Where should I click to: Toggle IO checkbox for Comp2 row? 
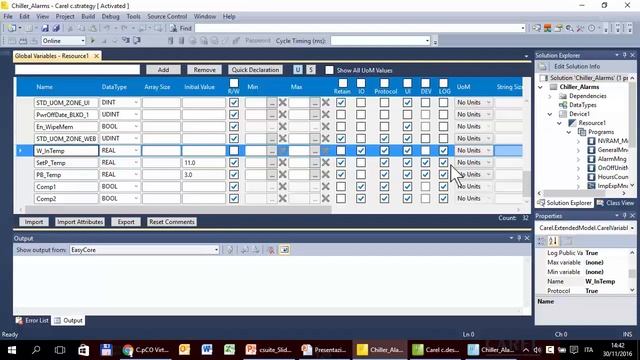[361, 198]
